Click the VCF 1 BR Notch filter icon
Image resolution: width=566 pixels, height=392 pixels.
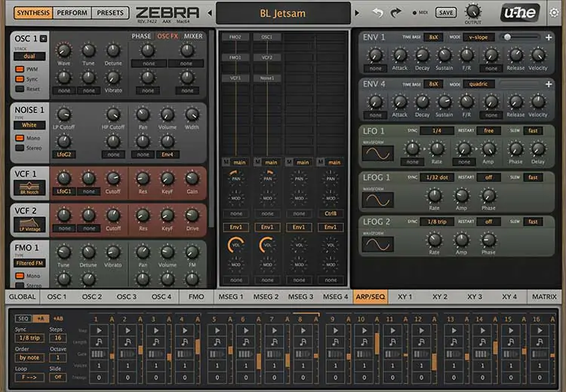29,188
